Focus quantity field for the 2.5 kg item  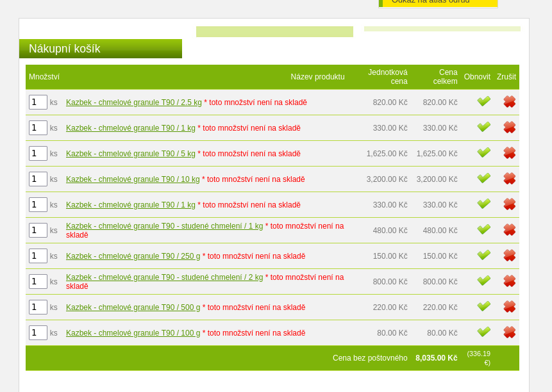tap(38, 102)
